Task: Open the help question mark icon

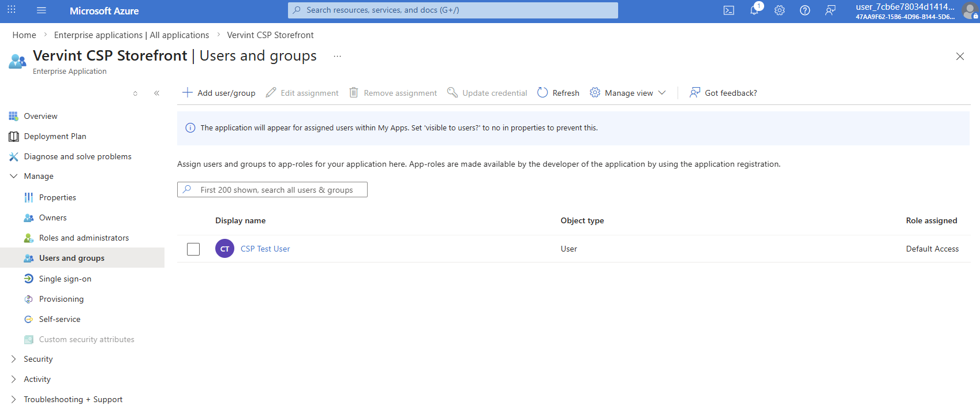Action: (805, 10)
